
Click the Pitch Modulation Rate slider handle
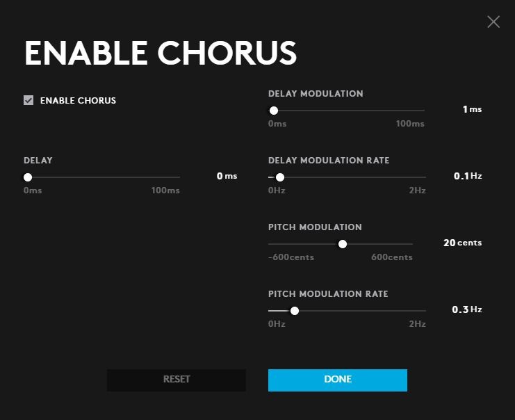pyautogui.click(x=295, y=311)
